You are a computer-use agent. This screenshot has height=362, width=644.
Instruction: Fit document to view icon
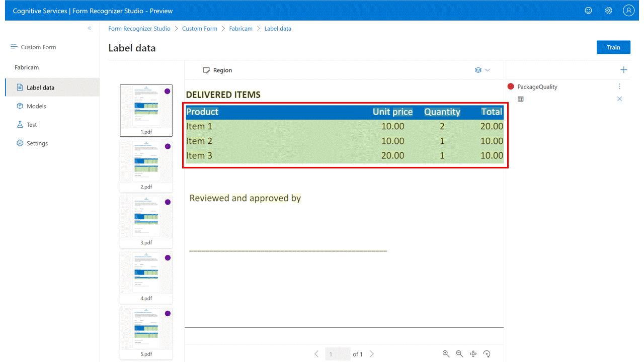(473, 354)
